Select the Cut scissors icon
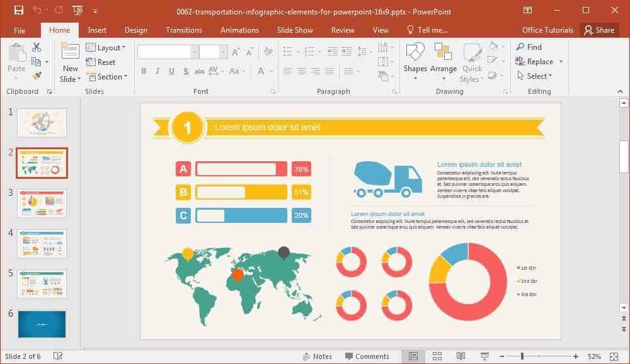 point(37,47)
